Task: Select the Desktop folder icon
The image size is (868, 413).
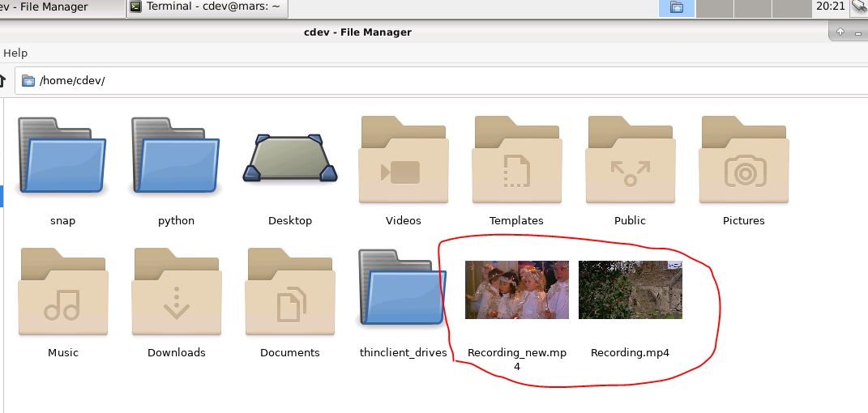Action: click(290, 158)
